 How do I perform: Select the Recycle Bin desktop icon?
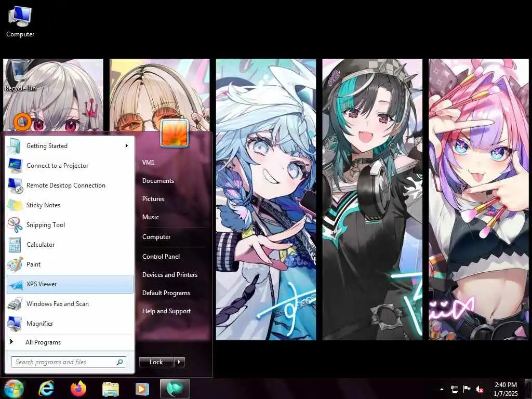coord(20,75)
